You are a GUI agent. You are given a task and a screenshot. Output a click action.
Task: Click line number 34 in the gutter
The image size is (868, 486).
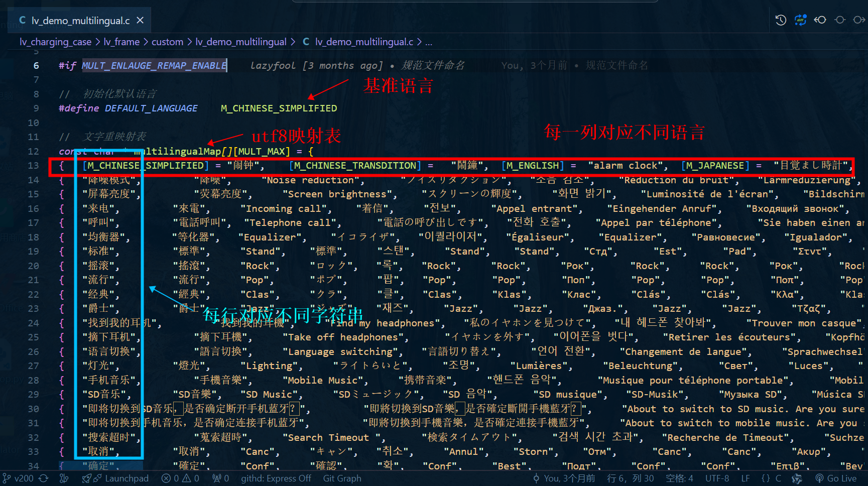(33, 466)
